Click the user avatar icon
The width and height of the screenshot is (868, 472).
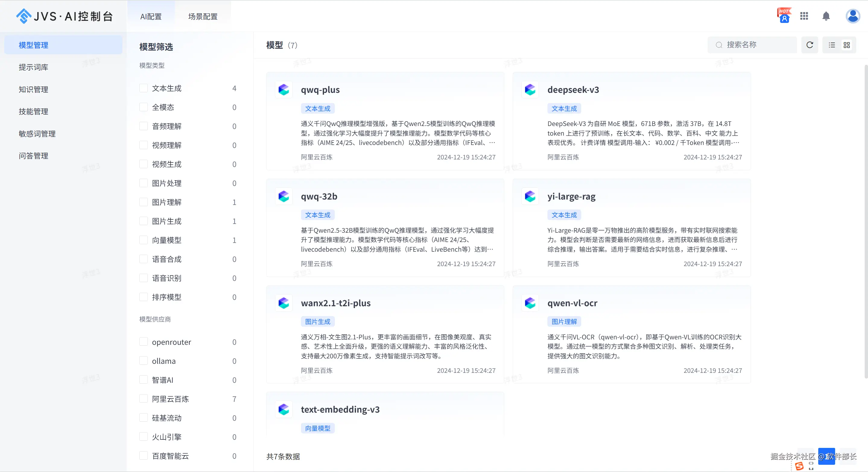pos(853,16)
